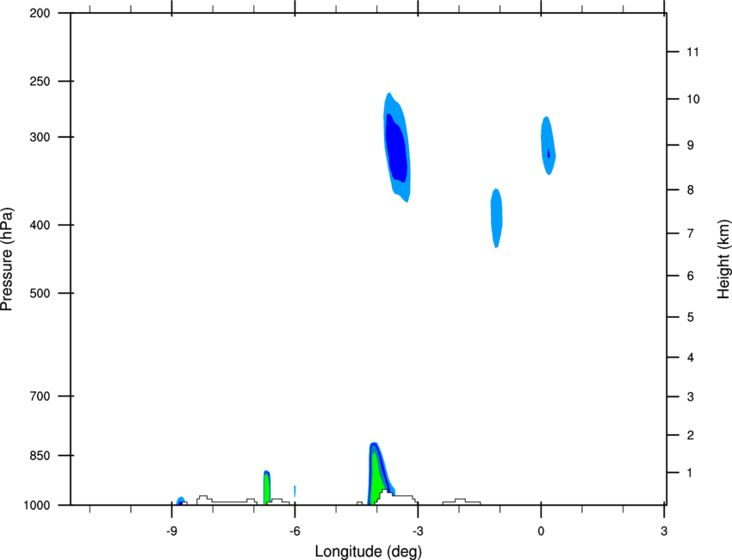732x560 pixels.
Task: Click the -9 longitude tick label
Action: (171, 531)
